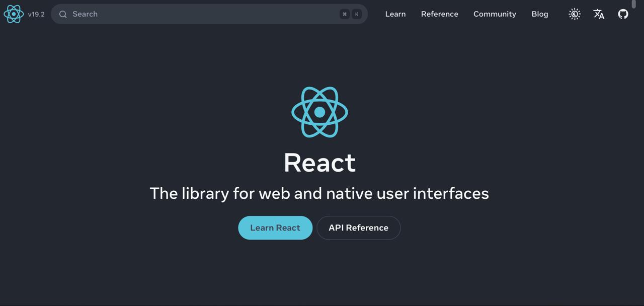Screen dimensions: 644x306
Task: Open the Reference navigation item
Action: point(440,14)
